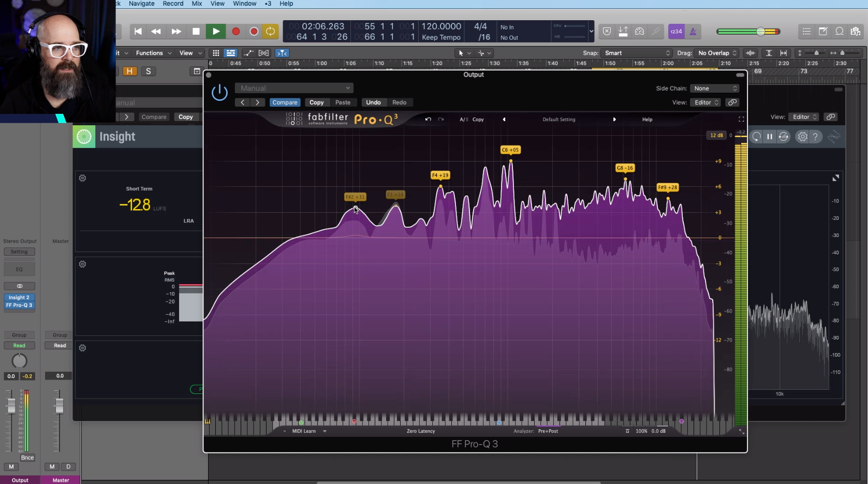
Task: Open the 12 dB display range selector
Action: pyautogui.click(x=716, y=136)
